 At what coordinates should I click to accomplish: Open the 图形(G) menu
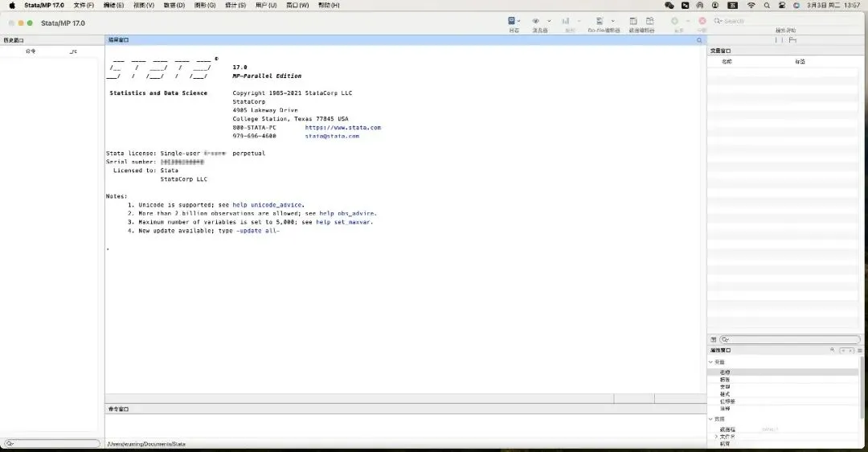coord(205,5)
